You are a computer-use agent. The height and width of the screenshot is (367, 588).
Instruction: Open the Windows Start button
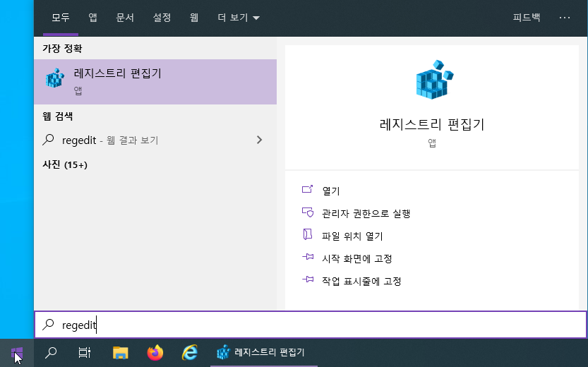[x=17, y=353]
